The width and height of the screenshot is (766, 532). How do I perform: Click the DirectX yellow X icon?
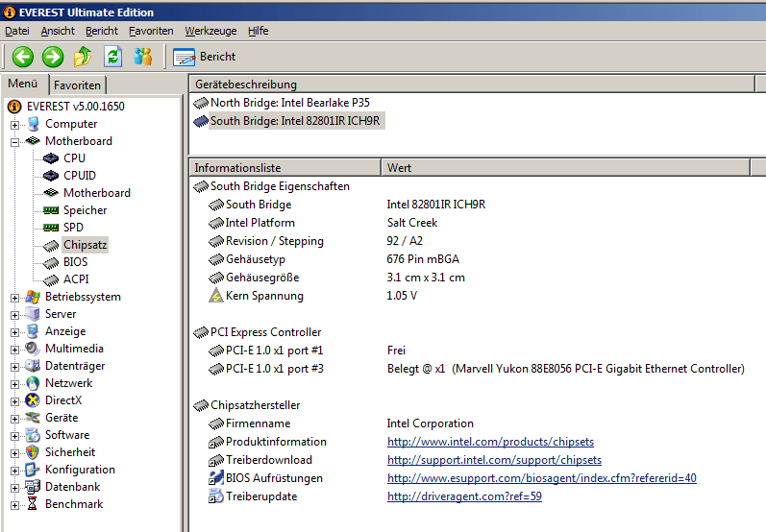33,400
